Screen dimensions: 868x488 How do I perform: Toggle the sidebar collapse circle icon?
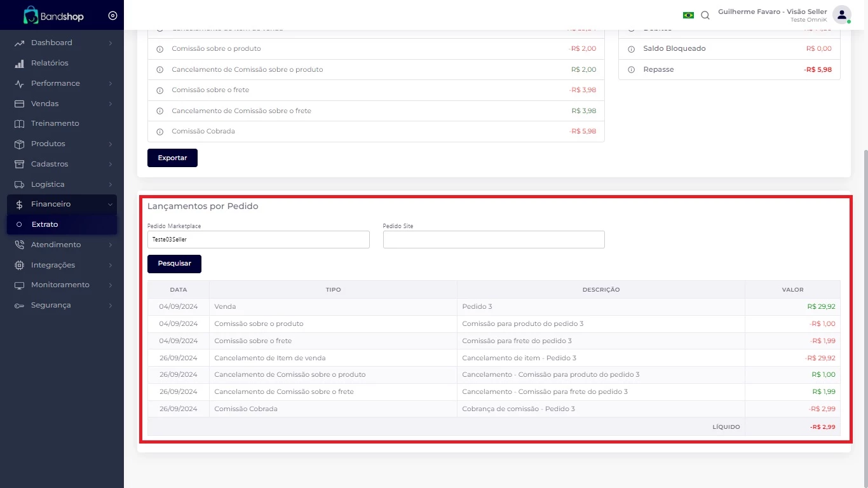coord(112,15)
